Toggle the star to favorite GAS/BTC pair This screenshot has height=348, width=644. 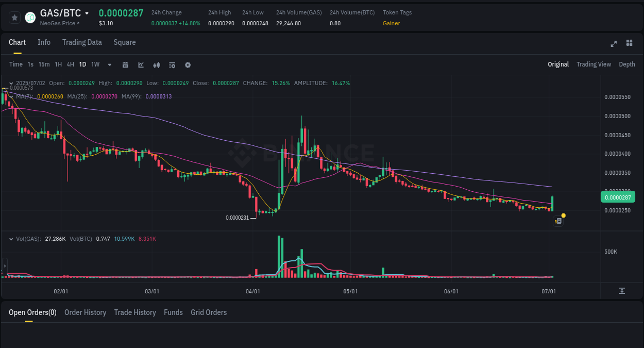click(14, 17)
